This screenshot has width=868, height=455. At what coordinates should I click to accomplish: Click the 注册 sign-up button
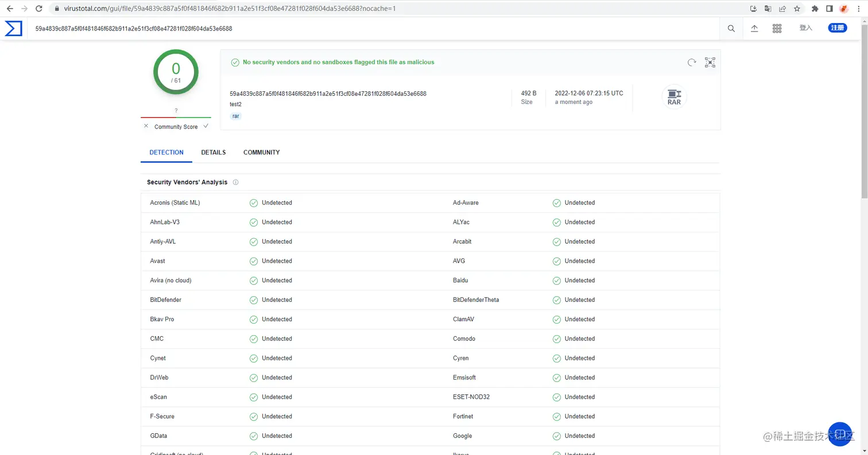[837, 28]
